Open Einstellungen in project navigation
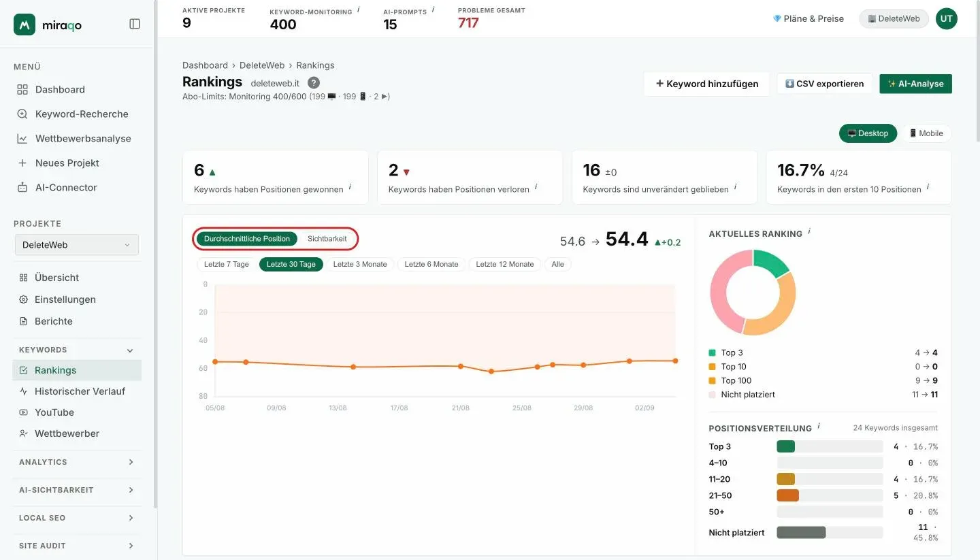This screenshot has height=560, width=980. [65, 299]
